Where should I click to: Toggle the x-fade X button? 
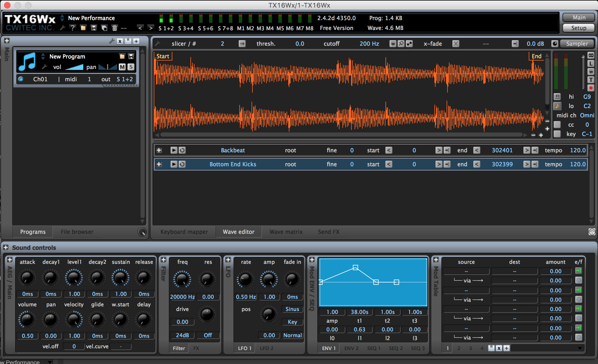[x=456, y=44]
